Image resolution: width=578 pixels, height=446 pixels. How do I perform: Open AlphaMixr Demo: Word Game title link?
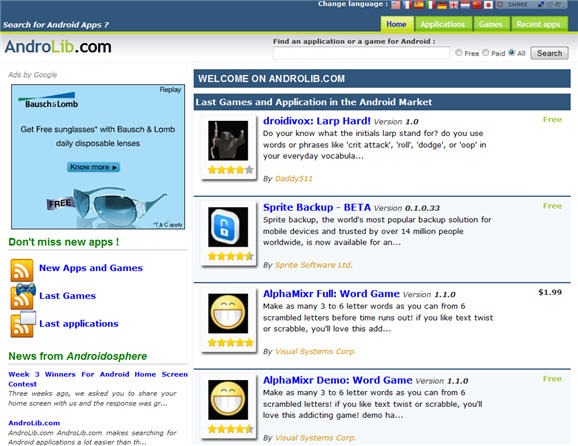coord(337,380)
